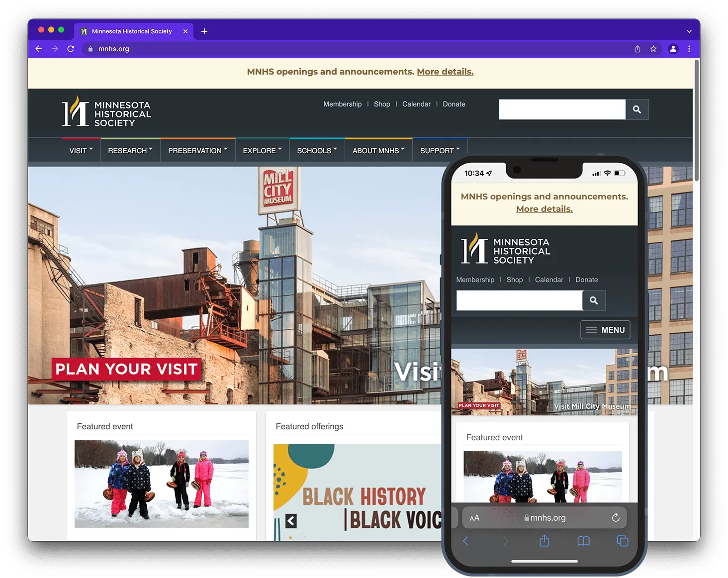This screenshot has height=578, width=728.
Task: Open the browser three-dot menu
Action: pos(689,49)
